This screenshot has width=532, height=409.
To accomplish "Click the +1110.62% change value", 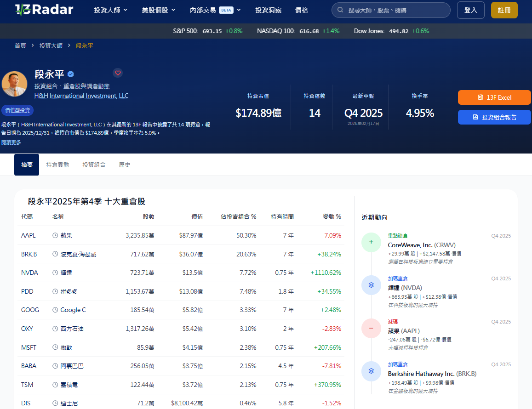I will point(326,273).
